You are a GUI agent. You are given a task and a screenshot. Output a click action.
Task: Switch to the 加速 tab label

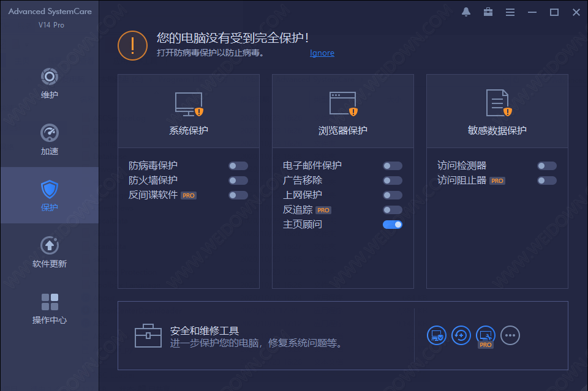pyautogui.click(x=50, y=151)
